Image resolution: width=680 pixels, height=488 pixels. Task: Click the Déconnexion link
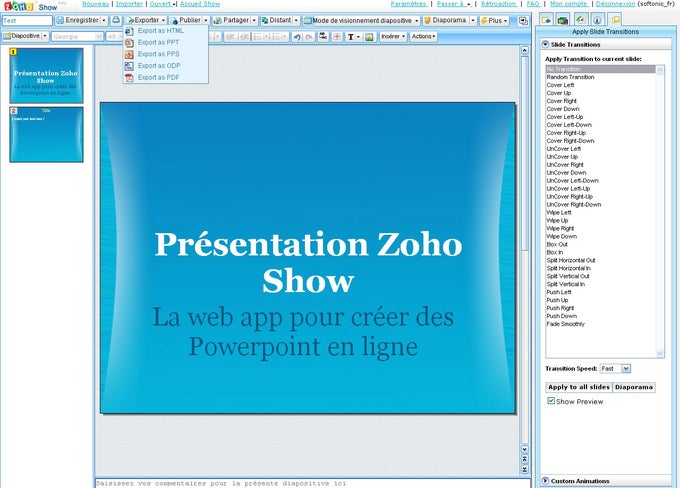point(615,4)
